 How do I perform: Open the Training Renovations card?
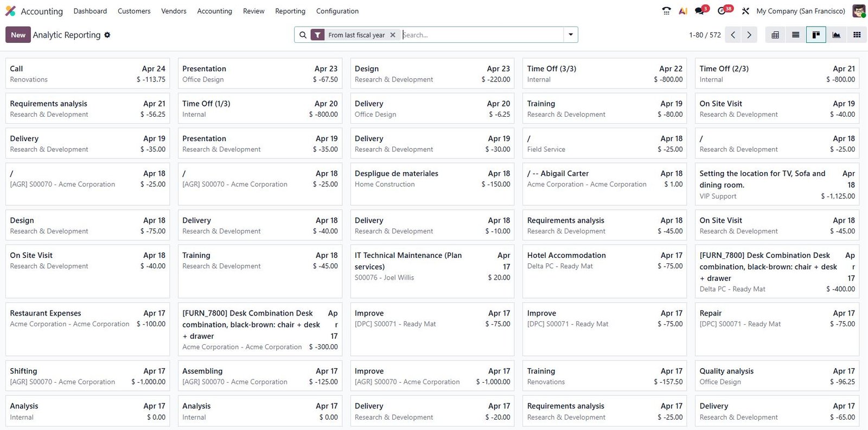[x=605, y=376]
